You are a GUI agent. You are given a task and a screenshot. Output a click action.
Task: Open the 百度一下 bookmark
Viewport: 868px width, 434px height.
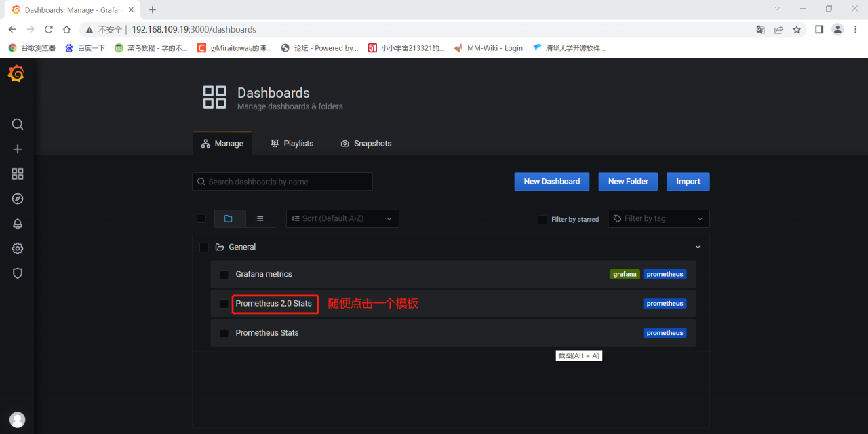coord(85,48)
